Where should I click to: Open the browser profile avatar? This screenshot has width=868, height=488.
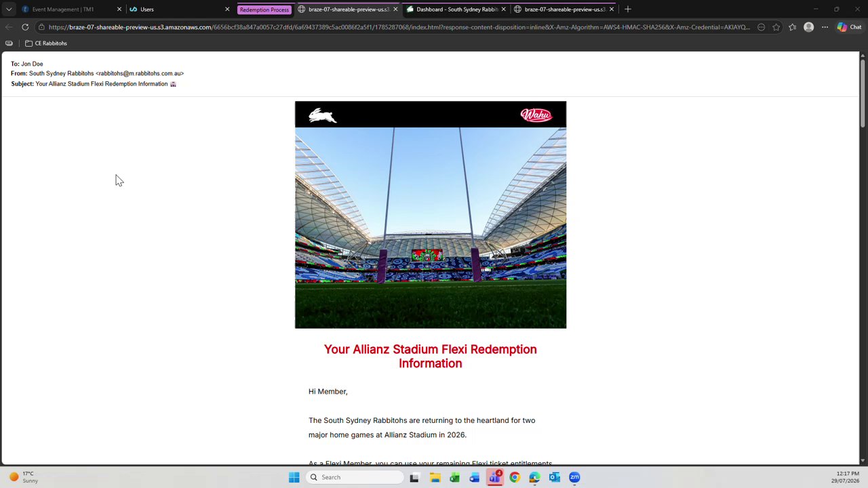click(x=808, y=27)
